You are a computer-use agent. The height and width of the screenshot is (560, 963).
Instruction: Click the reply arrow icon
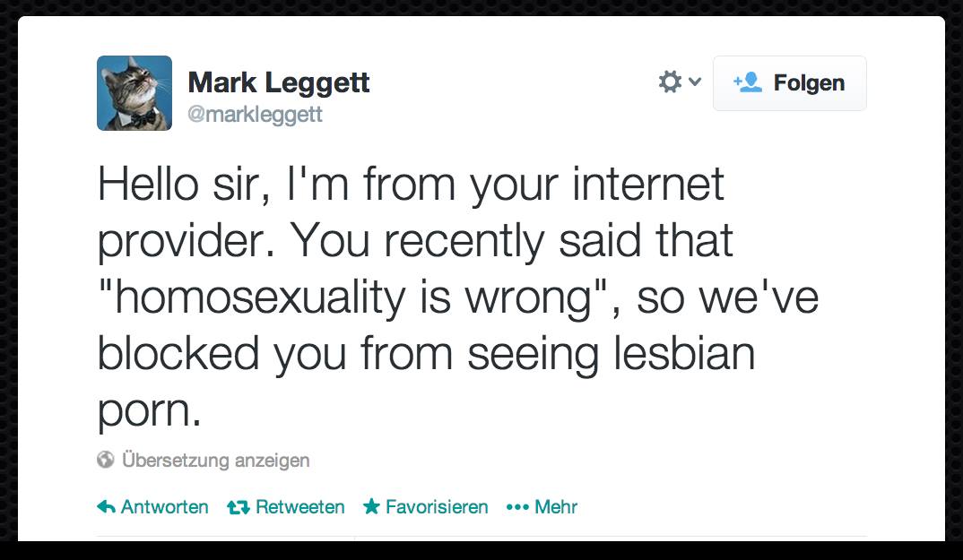(x=106, y=507)
